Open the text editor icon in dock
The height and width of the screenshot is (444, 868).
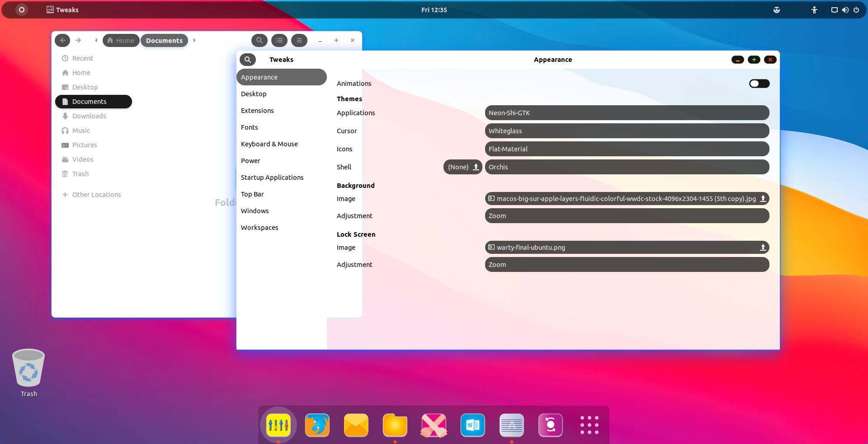click(x=512, y=425)
